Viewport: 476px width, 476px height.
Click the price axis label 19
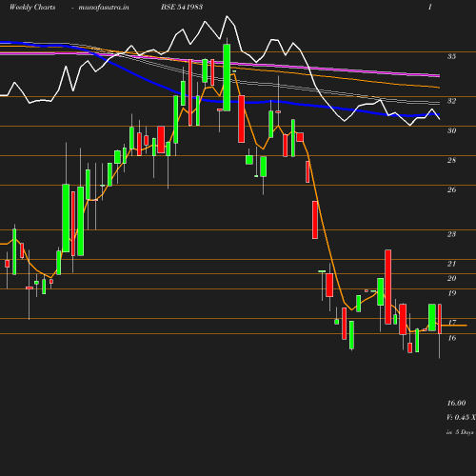coord(451,293)
